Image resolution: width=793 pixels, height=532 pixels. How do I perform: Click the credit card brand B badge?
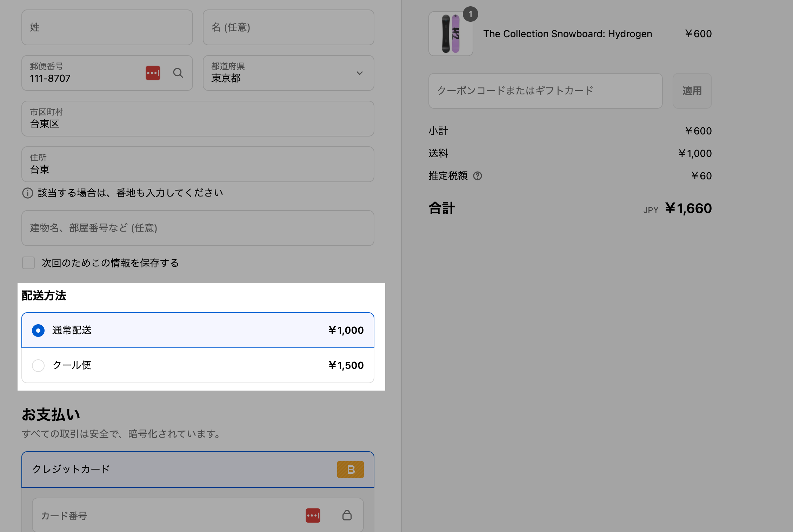350,470
